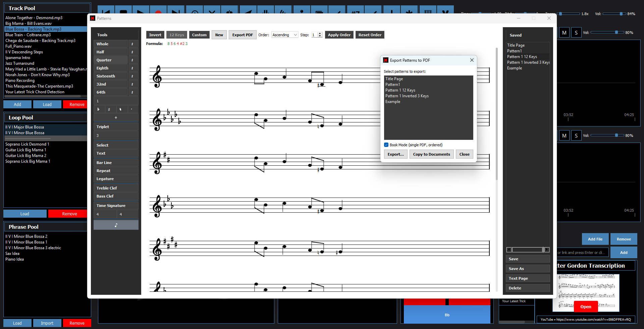The image size is (644, 329).
Task: Click the plus button under the accidentals
Action: pyautogui.click(x=116, y=118)
